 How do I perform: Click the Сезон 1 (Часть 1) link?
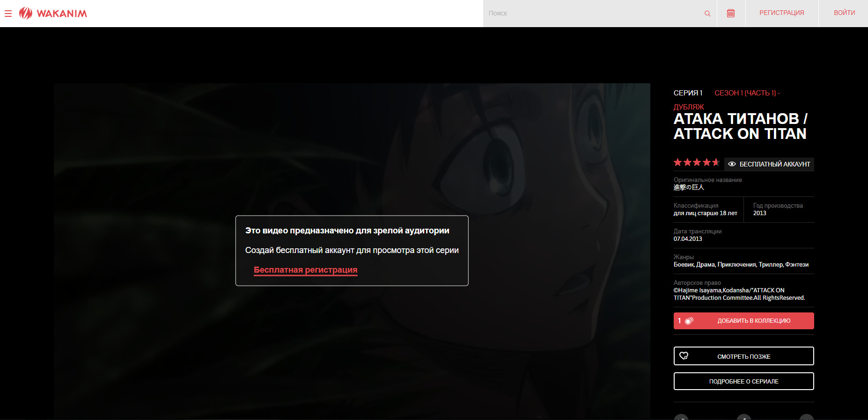click(x=746, y=93)
